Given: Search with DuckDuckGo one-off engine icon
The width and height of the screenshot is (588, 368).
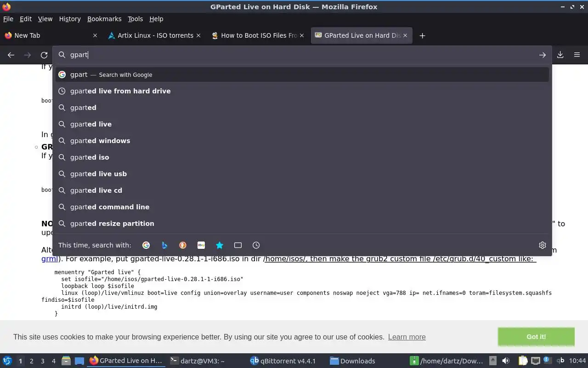Looking at the screenshot, I should click(x=183, y=245).
